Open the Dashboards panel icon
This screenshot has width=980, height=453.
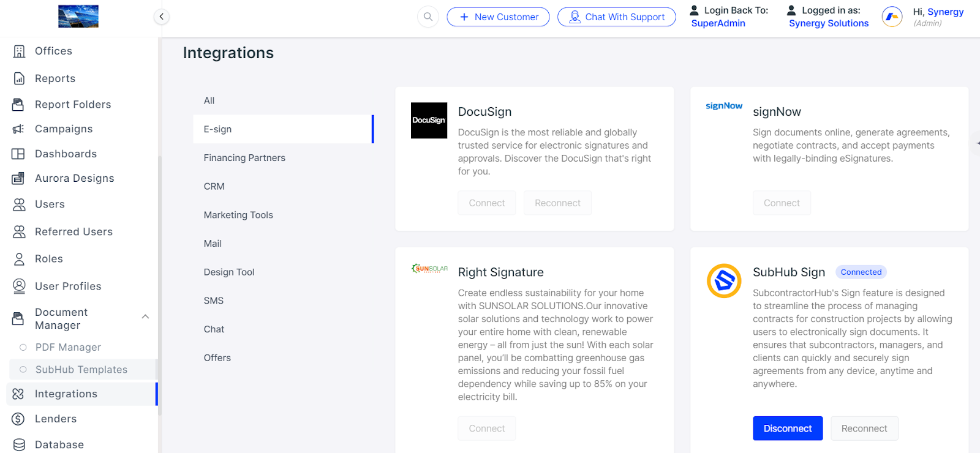(x=19, y=154)
